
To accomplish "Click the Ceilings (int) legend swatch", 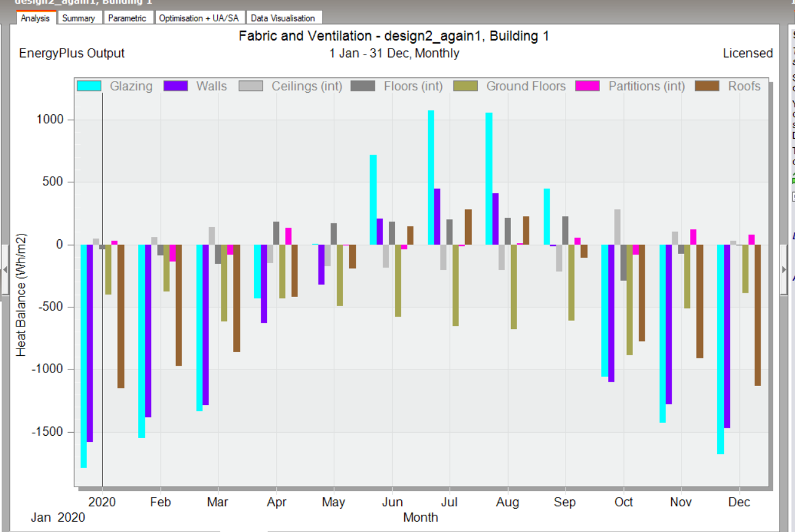I will pyautogui.click(x=250, y=87).
